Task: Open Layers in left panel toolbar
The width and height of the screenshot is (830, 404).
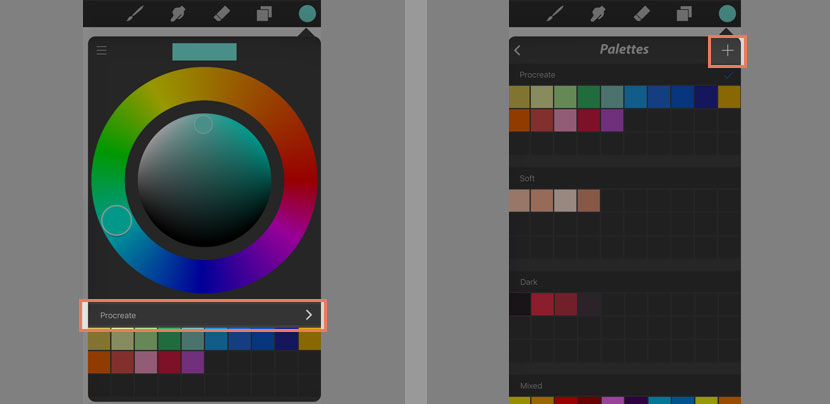Action: [x=264, y=14]
